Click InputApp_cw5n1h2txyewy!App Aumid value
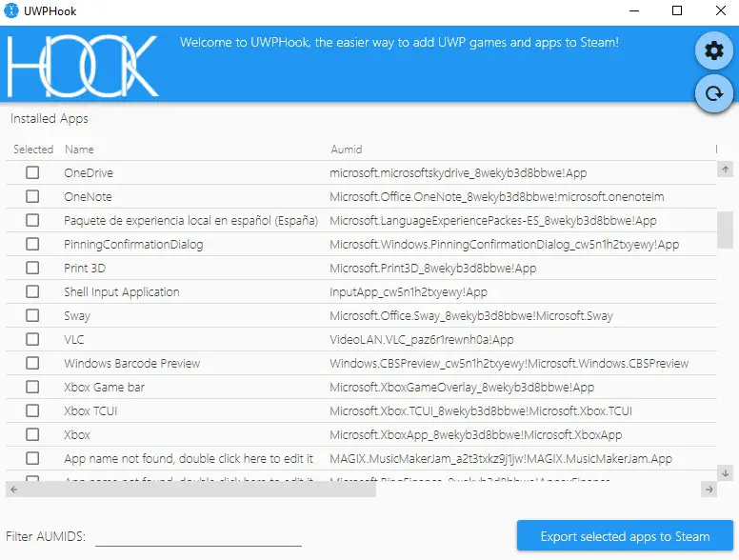The height and width of the screenshot is (560, 739). 409,292
